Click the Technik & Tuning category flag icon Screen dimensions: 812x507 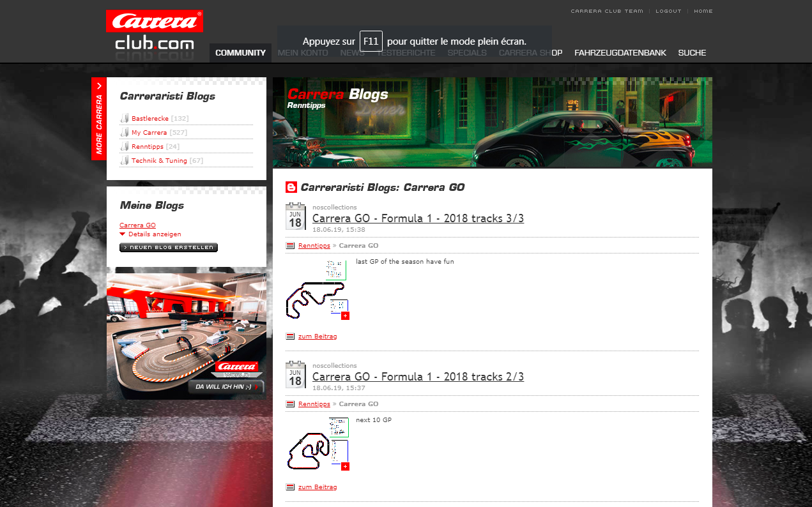tap(125, 160)
